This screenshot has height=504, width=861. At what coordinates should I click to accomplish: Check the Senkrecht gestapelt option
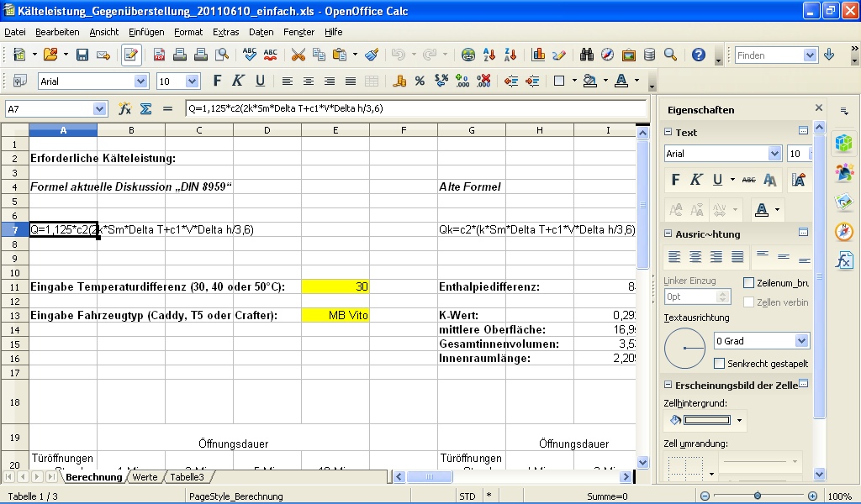pyautogui.click(x=719, y=364)
